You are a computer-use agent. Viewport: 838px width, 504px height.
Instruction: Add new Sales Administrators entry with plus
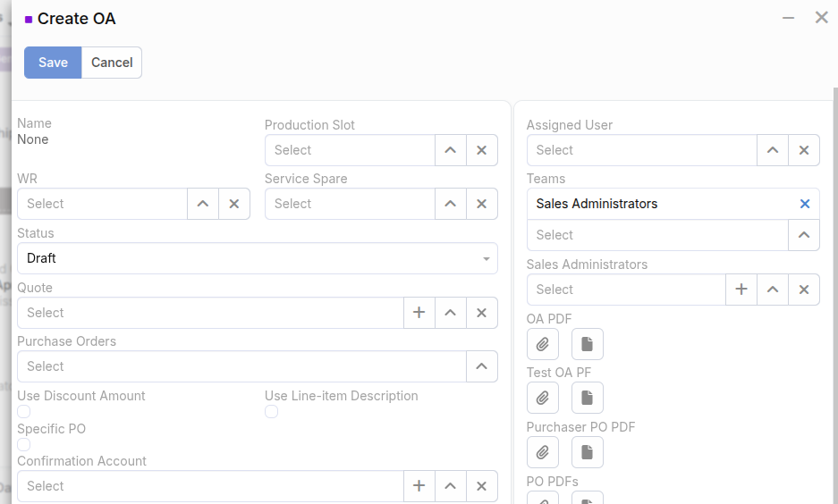point(741,290)
